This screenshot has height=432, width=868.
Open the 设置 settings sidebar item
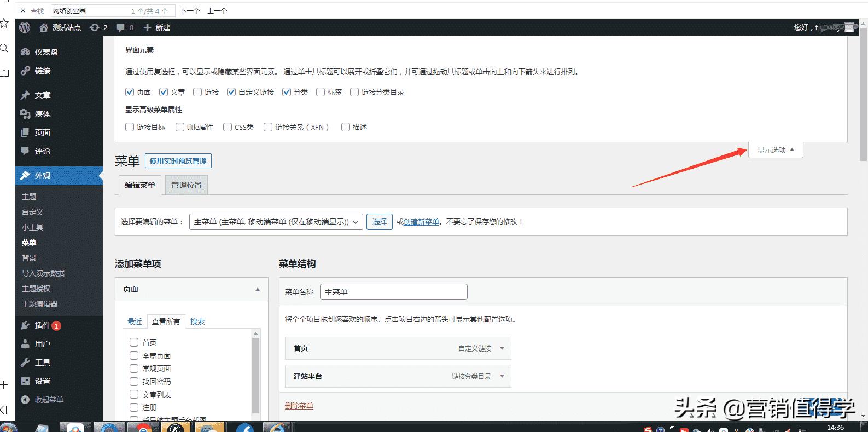(x=42, y=381)
